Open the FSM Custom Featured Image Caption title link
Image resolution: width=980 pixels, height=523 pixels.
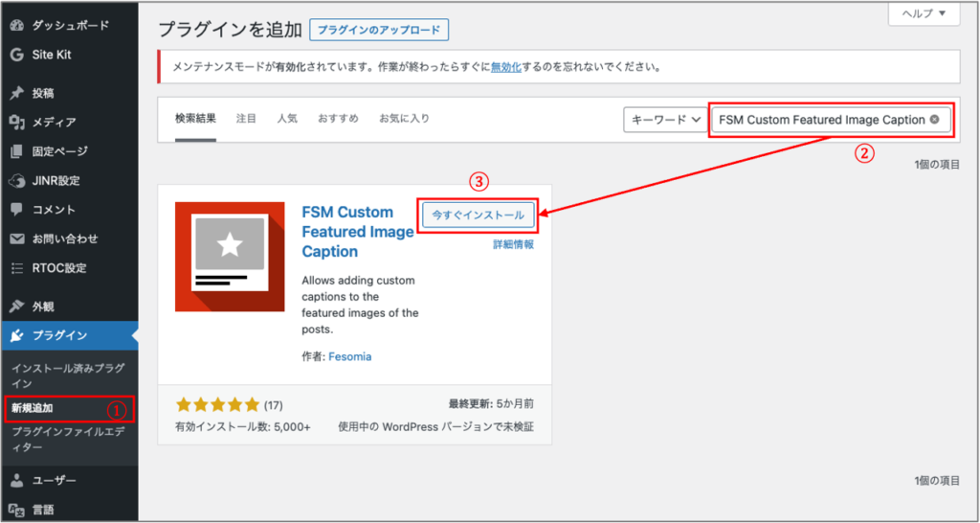(358, 232)
